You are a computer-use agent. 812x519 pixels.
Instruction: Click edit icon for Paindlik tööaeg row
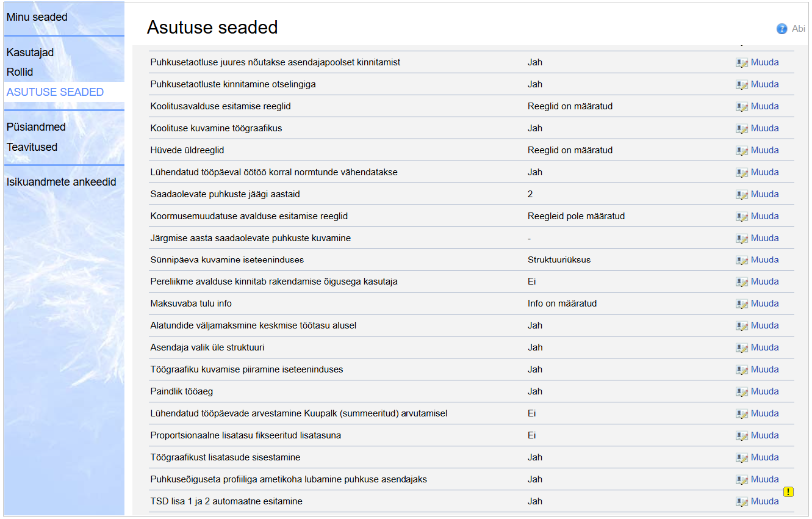[742, 392]
